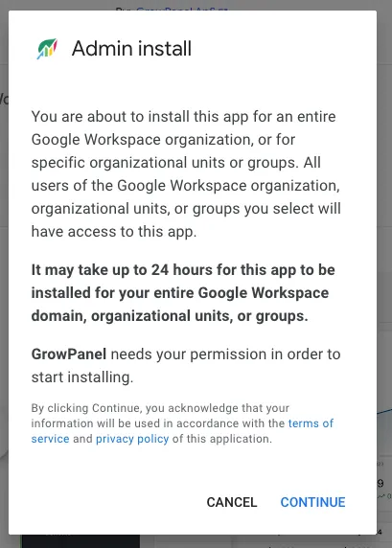Image resolution: width=392 pixels, height=548 pixels.
Task: Click the 'You are about to install' paragraph
Action: [186, 173]
